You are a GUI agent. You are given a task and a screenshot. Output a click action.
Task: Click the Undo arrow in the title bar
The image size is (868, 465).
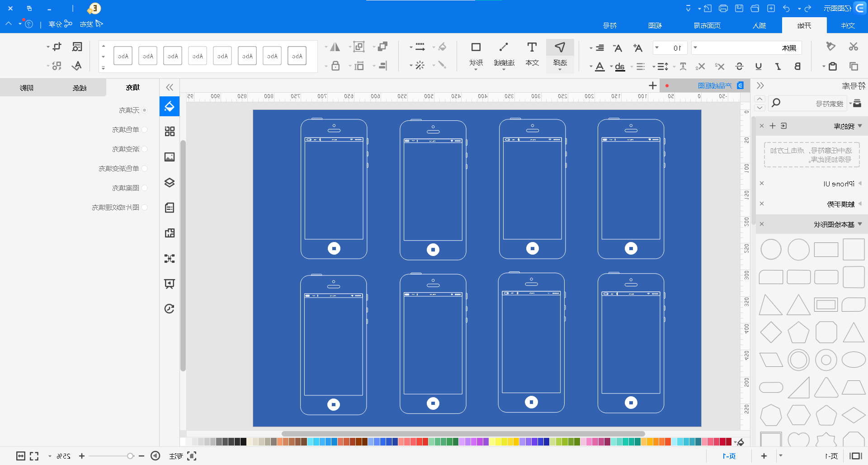point(787,8)
